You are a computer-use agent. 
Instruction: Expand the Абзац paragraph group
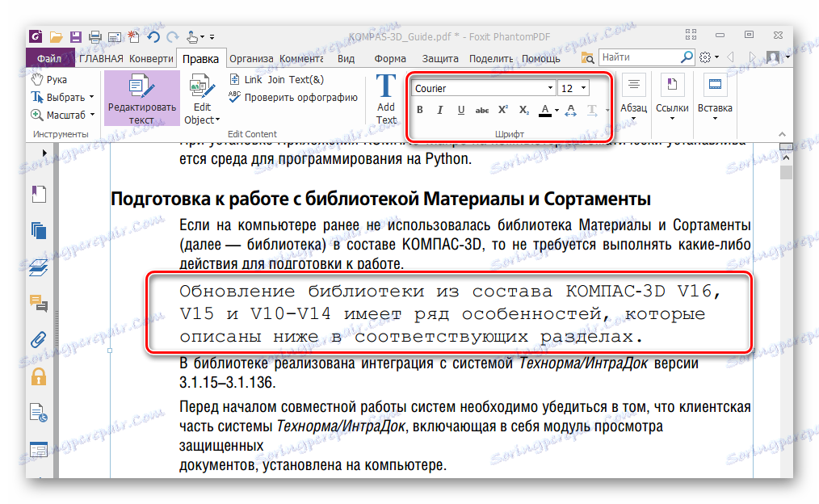pos(633,98)
